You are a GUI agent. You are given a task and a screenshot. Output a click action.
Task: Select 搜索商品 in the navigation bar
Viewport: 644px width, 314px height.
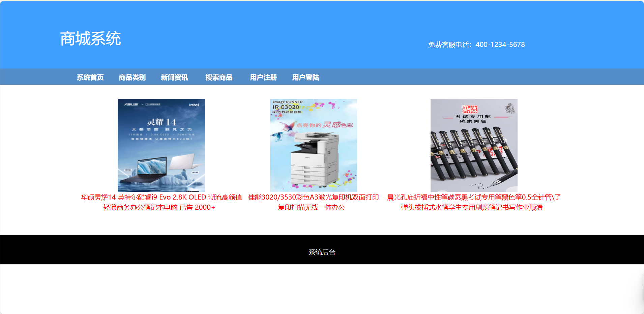pos(219,77)
